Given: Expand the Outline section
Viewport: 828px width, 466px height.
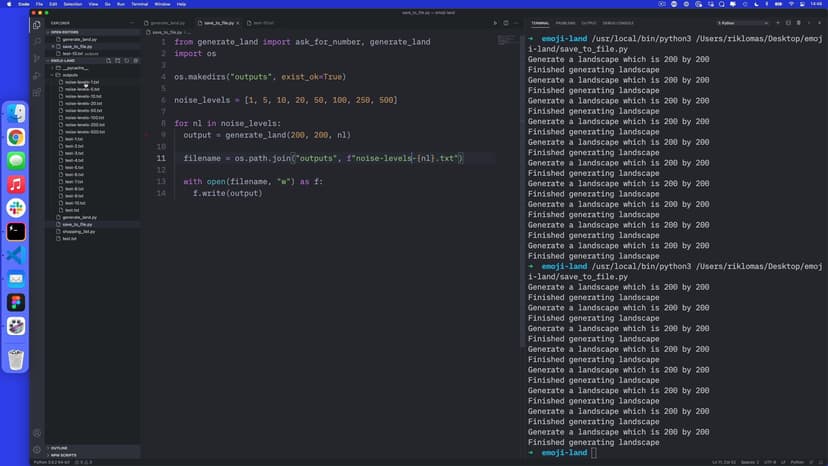Looking at the screenshot, I should click(x=59, y=448).
